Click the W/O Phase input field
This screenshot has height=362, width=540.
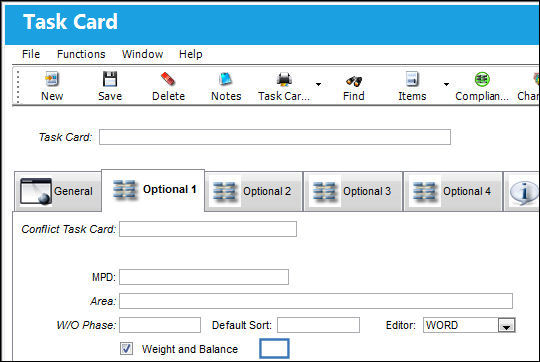(x=160, y=325)
